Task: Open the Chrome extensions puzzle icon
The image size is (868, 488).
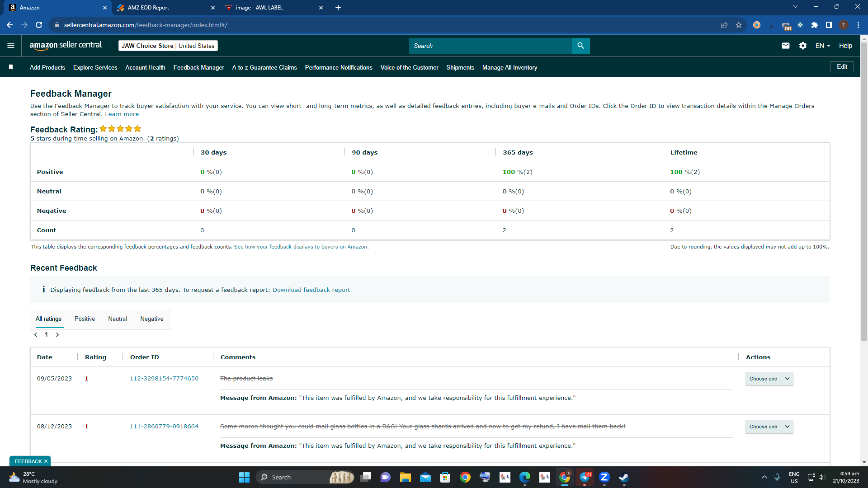Action: [x=815, y=25]
